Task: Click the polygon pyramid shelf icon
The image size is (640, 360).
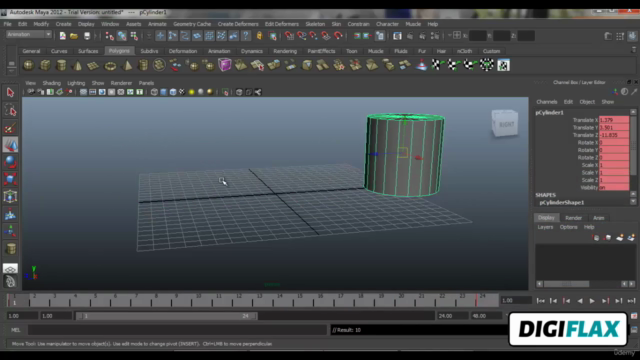Action: tap(127, 65)
